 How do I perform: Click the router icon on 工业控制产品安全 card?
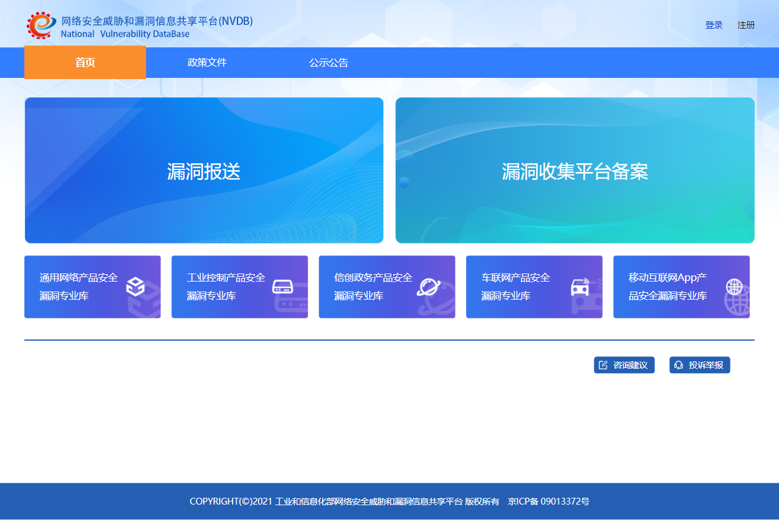point(282,287)
